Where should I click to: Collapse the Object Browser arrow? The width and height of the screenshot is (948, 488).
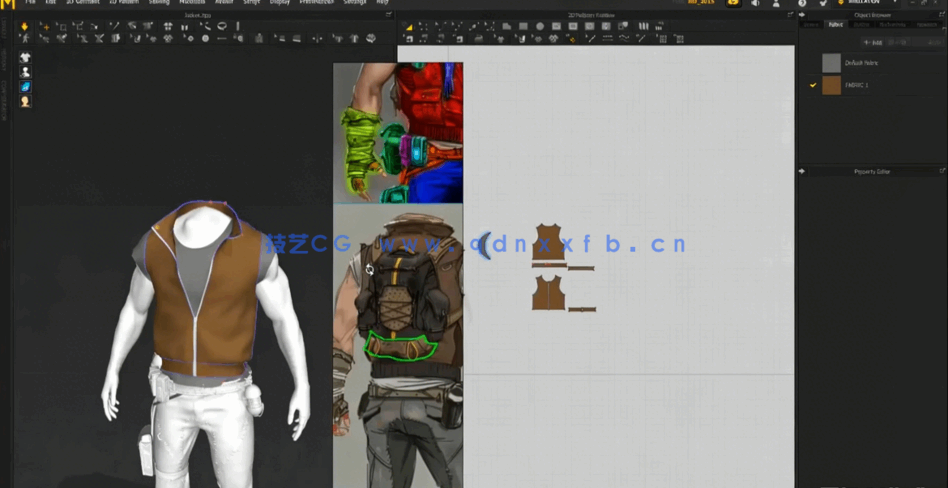pyautogui.click(x=802, y=15)
